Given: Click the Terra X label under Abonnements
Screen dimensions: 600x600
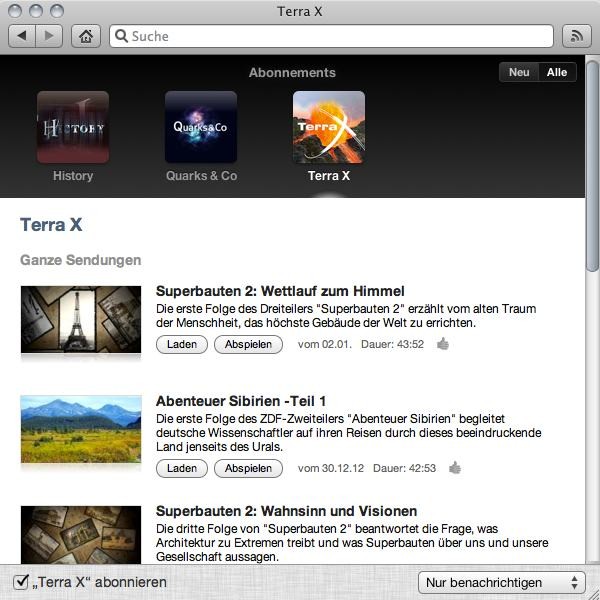Looking at the screenshot, I should point(329,176).
